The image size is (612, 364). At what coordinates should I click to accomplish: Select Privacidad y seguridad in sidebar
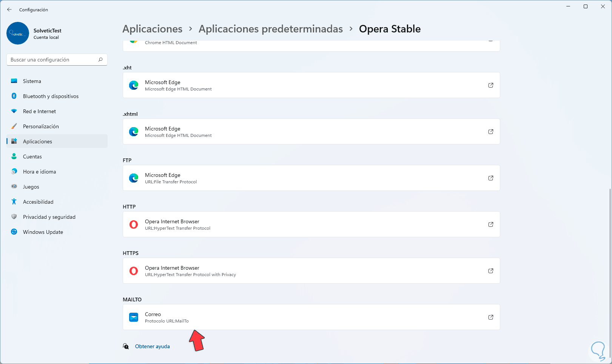(49, 217)
